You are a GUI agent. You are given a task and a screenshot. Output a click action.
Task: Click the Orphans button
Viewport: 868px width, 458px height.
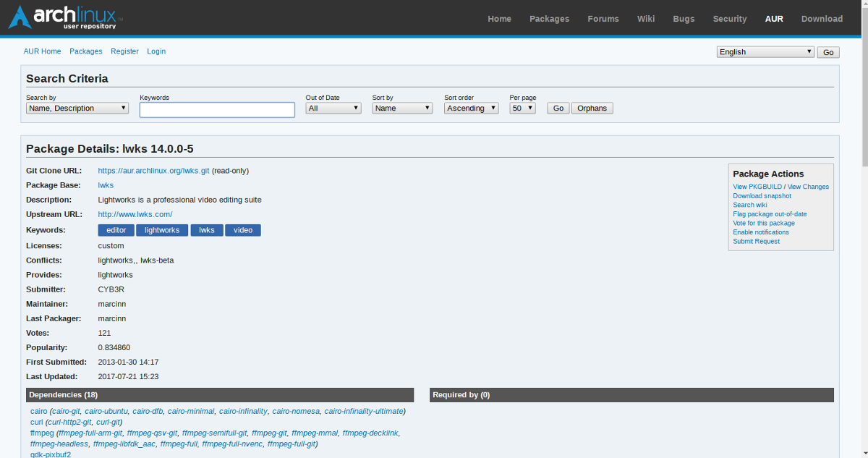coord(592,109)
